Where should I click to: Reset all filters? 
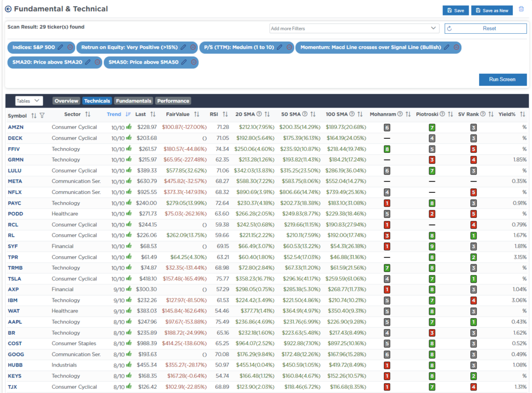tap(486, 29)
